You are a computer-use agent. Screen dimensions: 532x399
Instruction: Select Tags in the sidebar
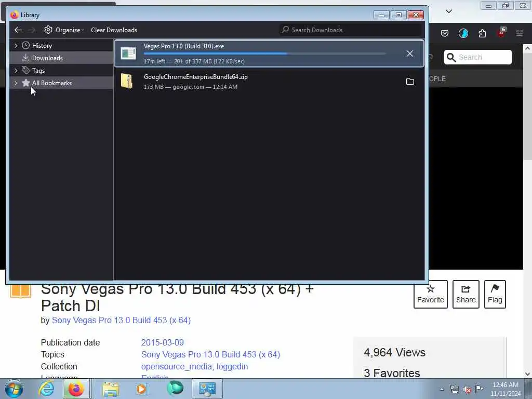click(38, 71)
